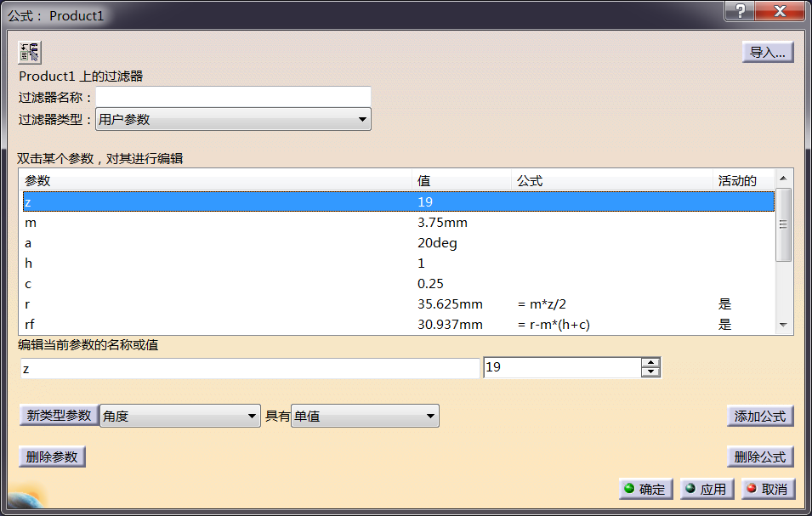Open the parameter type dropdown showing 角度
Viewport: 812px width, 516px height.
point(179,416)
